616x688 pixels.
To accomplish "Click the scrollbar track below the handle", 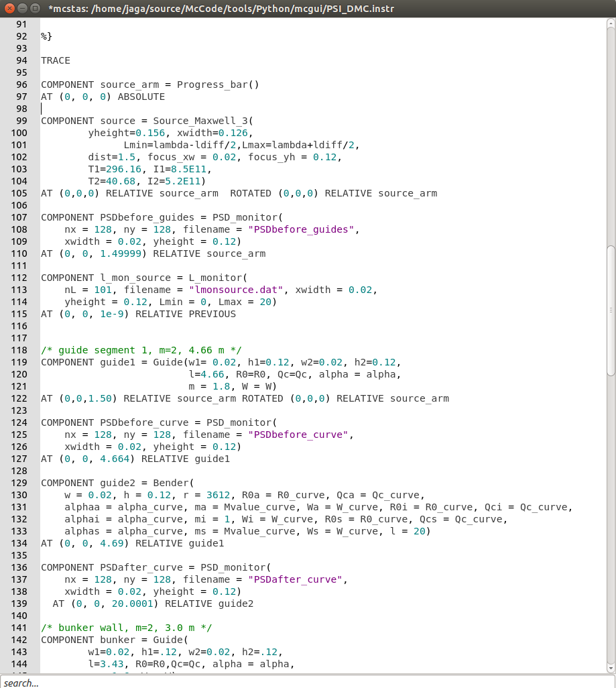I will tap(611, 523).
